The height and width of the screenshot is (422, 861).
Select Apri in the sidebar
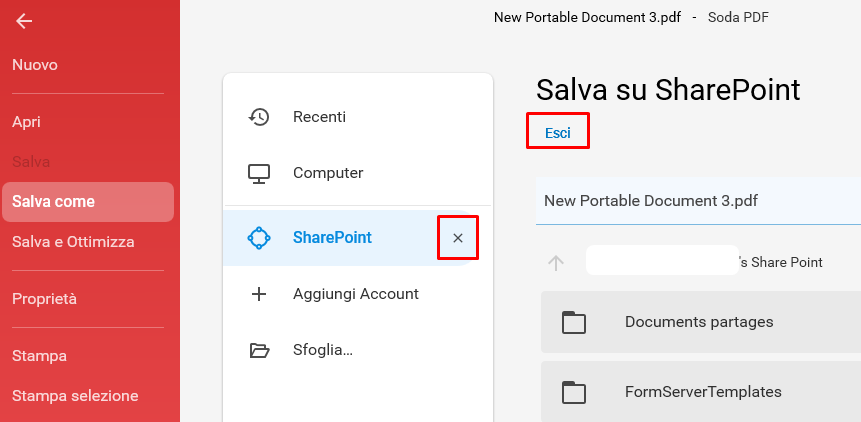26,122
